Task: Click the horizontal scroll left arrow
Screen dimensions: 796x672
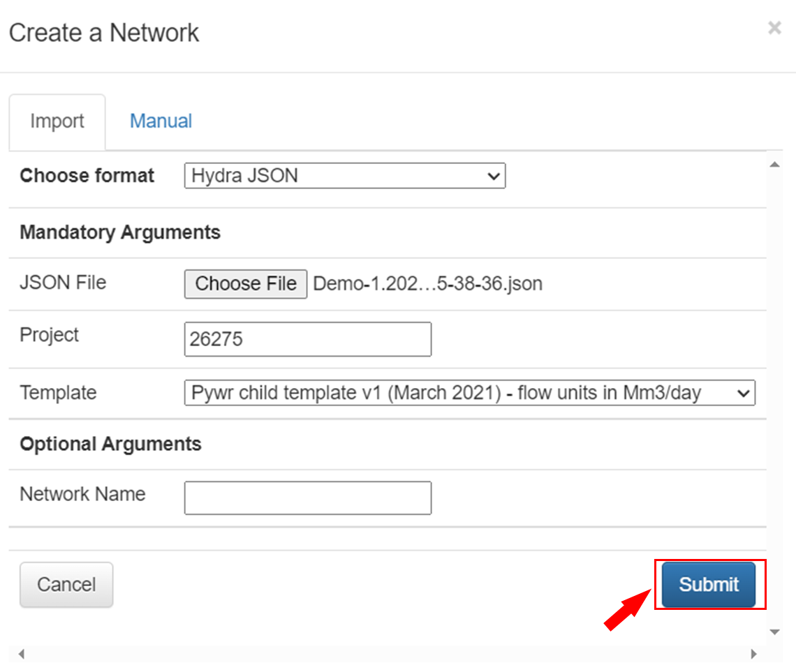Action: (x=21, y=655)
